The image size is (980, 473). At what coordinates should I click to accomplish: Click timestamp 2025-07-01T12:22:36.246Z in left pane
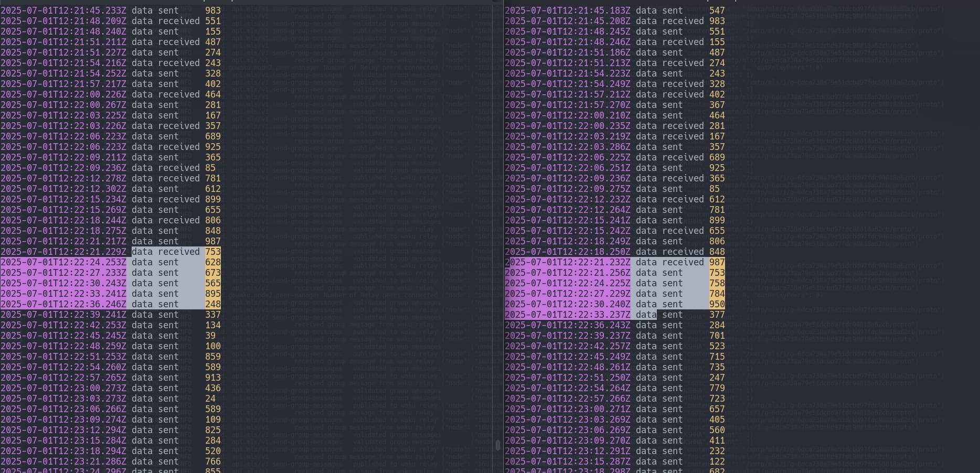coord(63,304)
